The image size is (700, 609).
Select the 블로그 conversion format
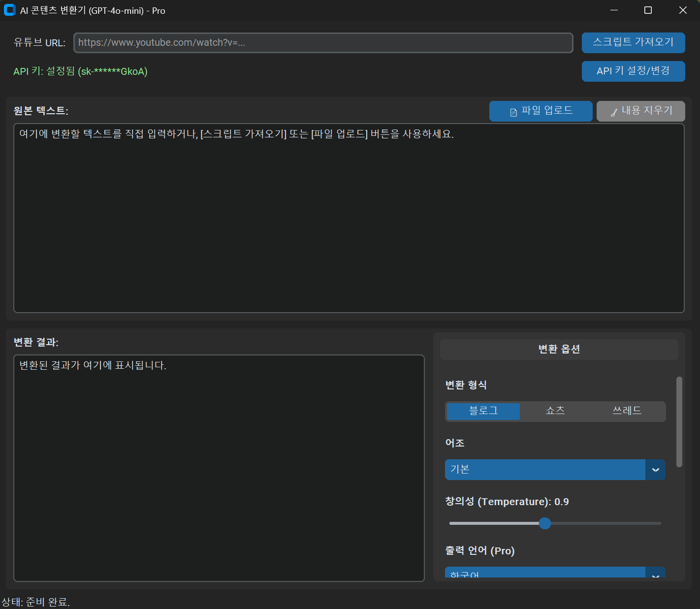coord(483,411)
